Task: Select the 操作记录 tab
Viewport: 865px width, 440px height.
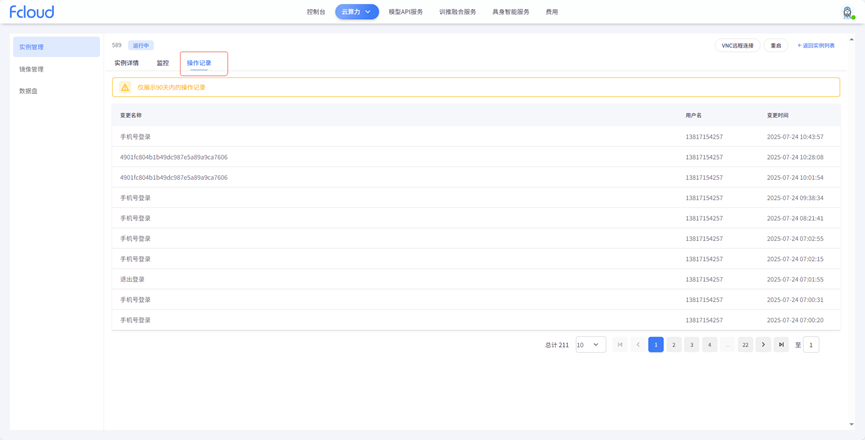Action: click(199, 63)
